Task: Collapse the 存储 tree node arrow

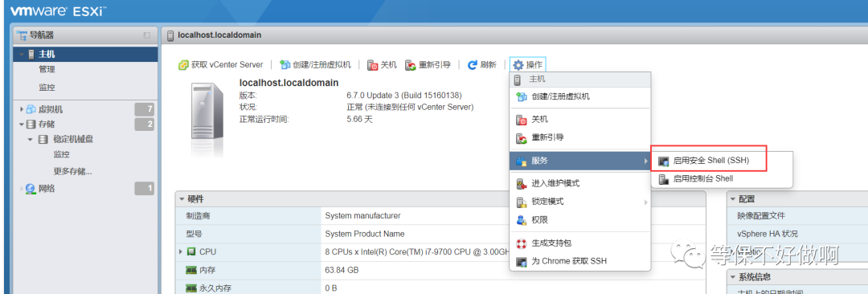Action: (x=21, y=124)
